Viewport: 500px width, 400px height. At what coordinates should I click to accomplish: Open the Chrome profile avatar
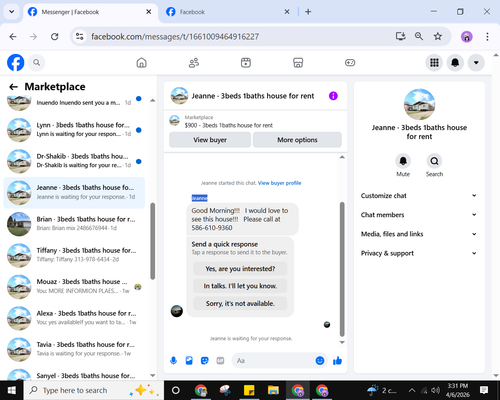click(467, 36)
